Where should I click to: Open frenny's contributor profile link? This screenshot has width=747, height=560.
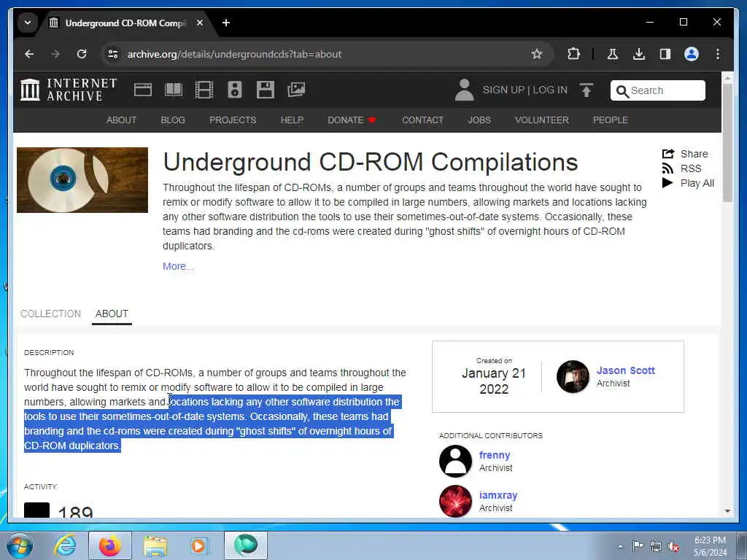(x=495, y=455)
